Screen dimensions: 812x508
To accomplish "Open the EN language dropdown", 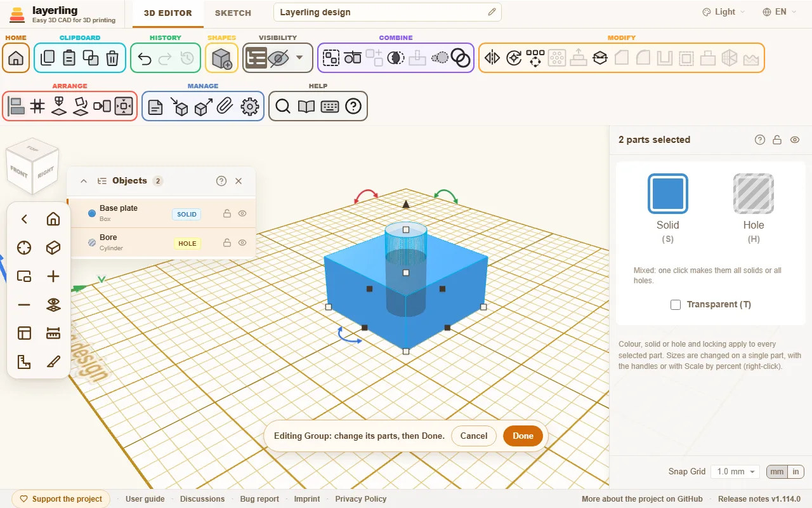I will pyautogui.click(x=780, y=12).
